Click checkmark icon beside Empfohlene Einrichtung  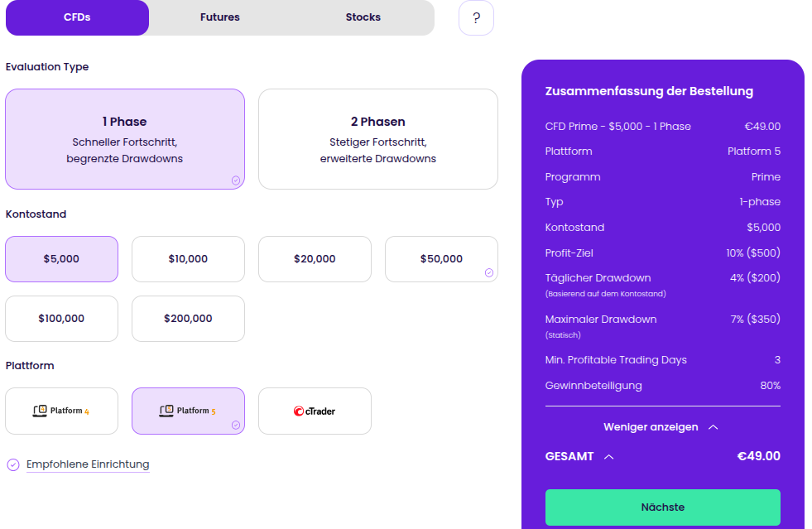click(13, 464)
